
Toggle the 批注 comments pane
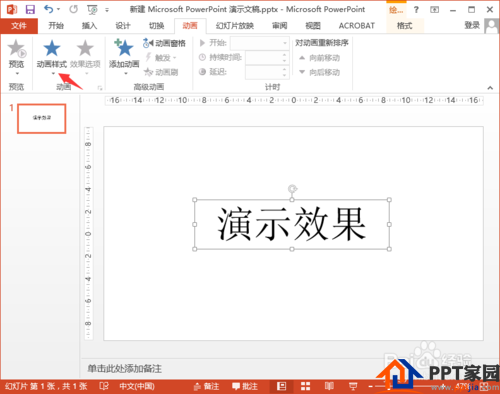245,386
